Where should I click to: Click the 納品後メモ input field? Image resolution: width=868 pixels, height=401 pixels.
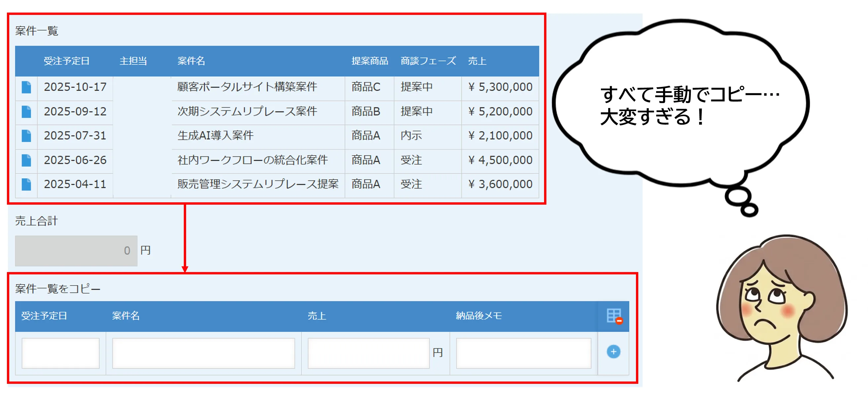point(524,353)
